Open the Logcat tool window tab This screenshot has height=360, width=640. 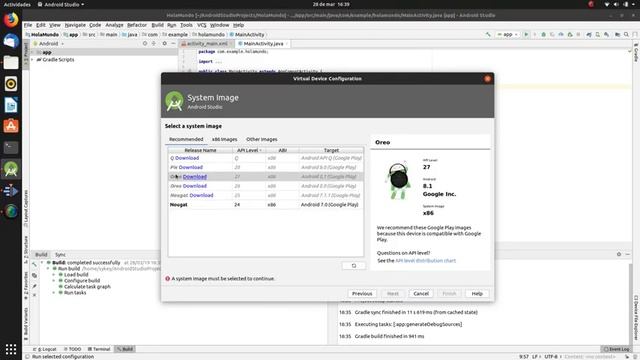[45, 349]
